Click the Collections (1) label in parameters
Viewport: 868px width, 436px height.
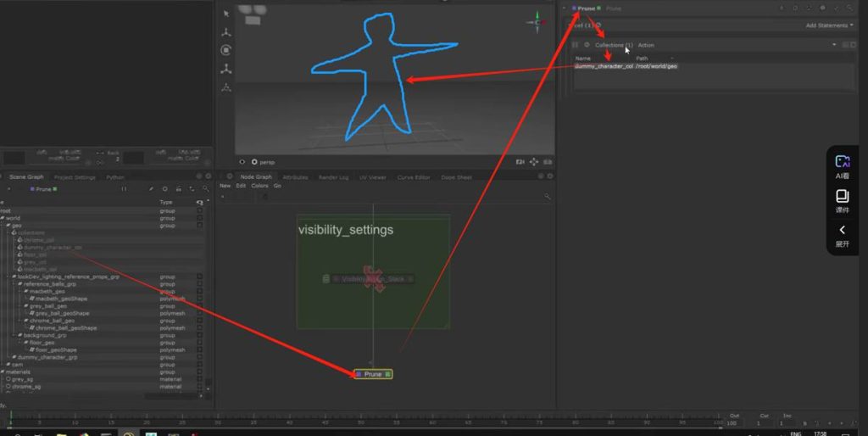pos(613,45)
